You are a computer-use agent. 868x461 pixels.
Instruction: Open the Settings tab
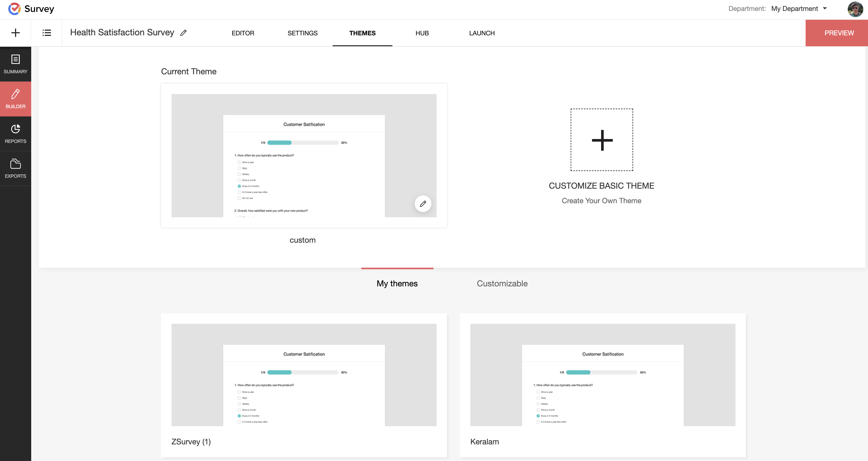tap(302, 33)
